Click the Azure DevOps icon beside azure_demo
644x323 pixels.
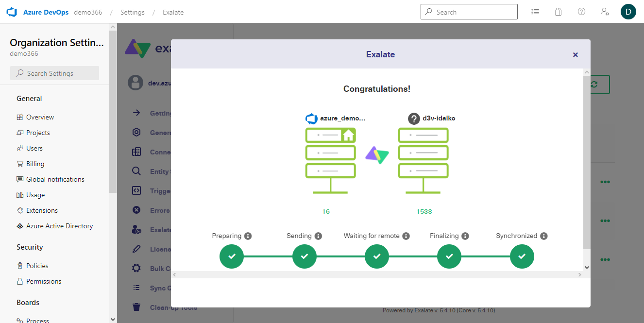tap(311, 119)
